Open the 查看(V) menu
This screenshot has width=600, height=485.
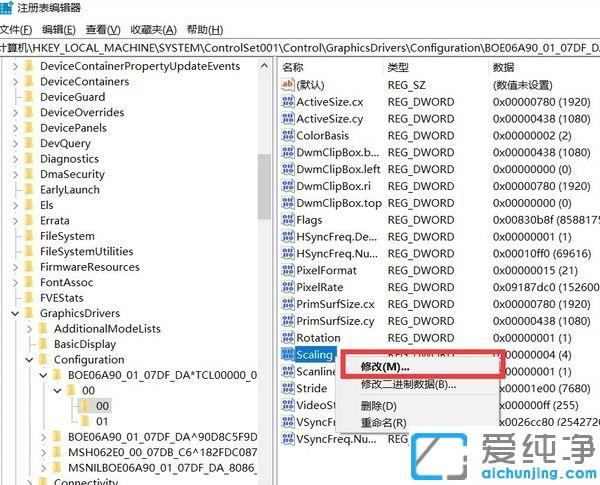click(103, 30)
